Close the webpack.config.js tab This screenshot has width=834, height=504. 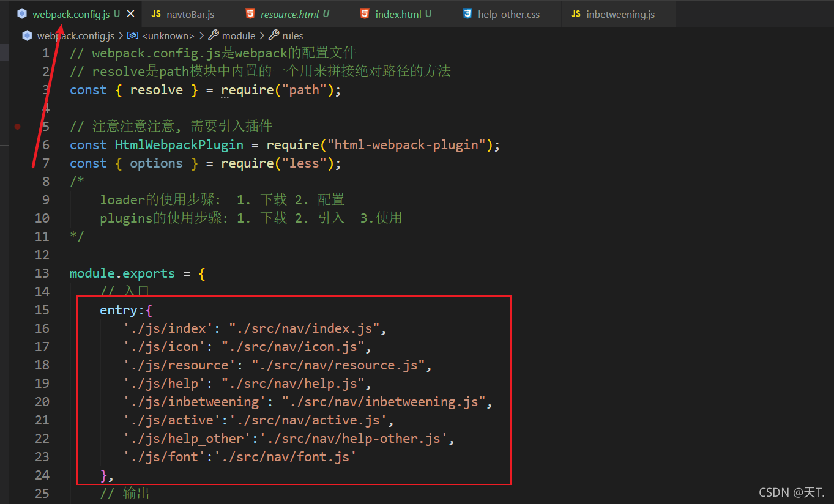[x=130, y=13]
